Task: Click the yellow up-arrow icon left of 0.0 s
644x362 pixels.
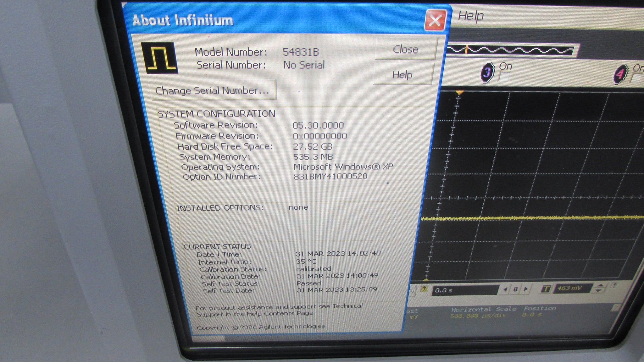Action: 424,289
